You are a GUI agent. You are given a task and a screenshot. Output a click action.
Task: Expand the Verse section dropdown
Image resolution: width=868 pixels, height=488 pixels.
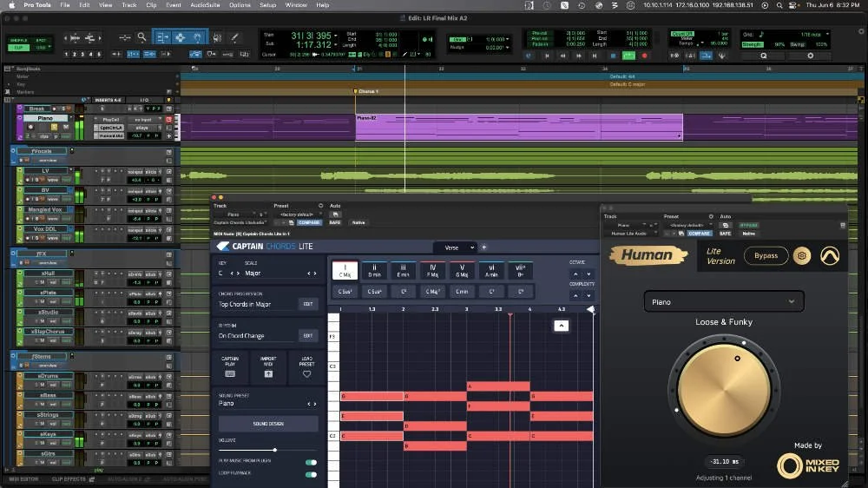(x=471, y=247)
